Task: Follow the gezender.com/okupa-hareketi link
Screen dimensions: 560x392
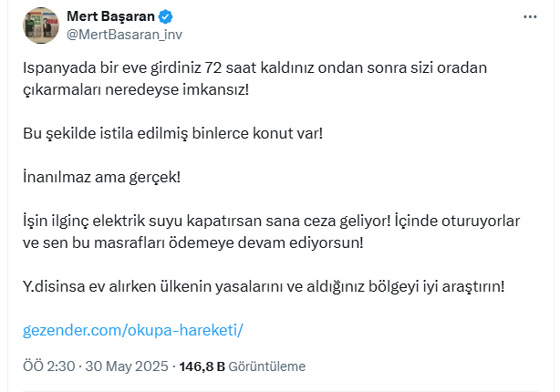Action: [x=133, y=329]
